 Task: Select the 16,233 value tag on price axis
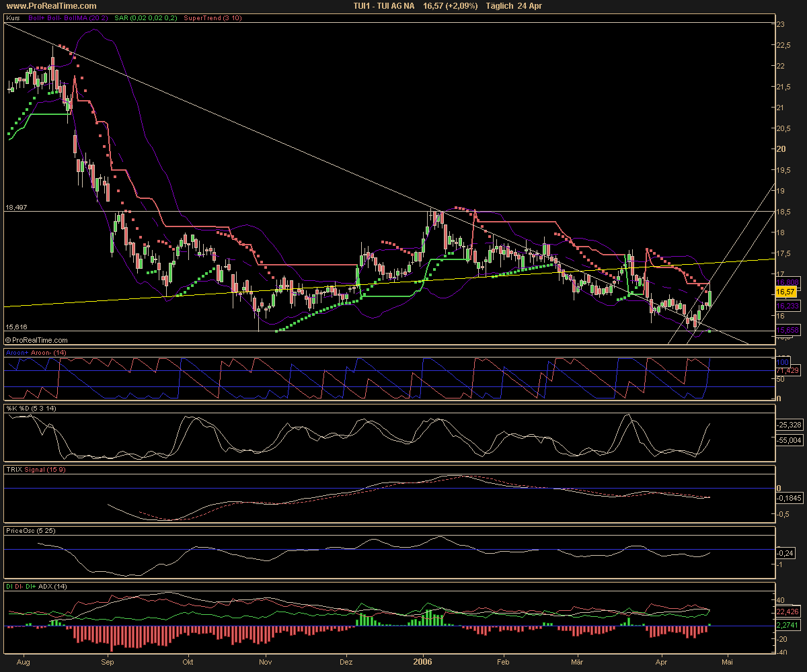coord(786,305)
